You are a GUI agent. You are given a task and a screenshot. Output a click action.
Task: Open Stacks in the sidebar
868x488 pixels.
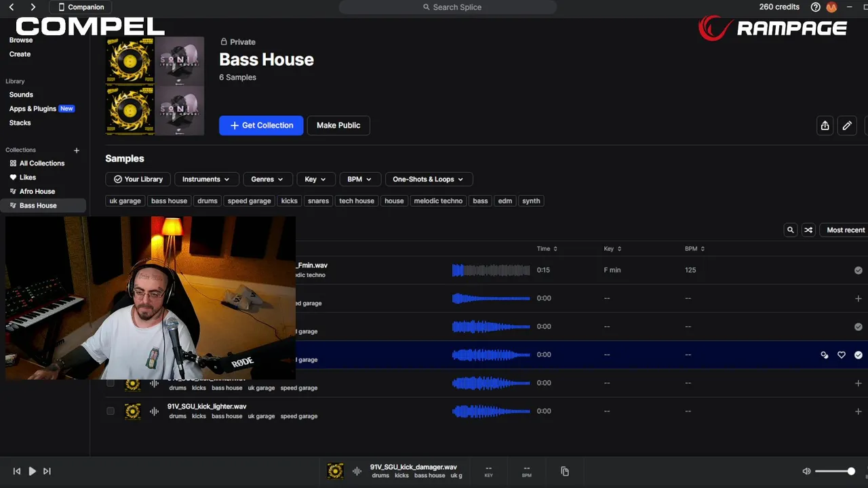point(20,123)
